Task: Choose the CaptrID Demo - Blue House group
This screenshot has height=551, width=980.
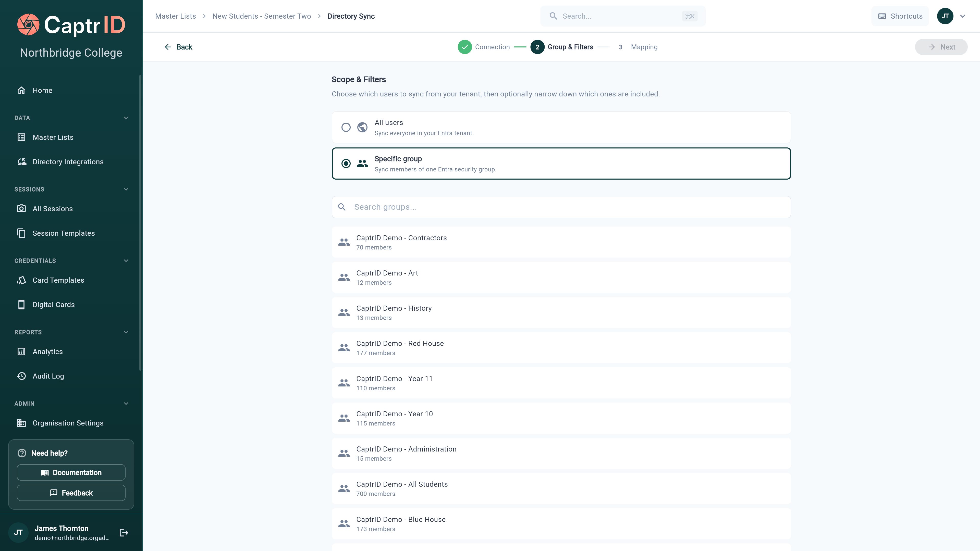Action: pyautogui.click(x=561, y=524)
